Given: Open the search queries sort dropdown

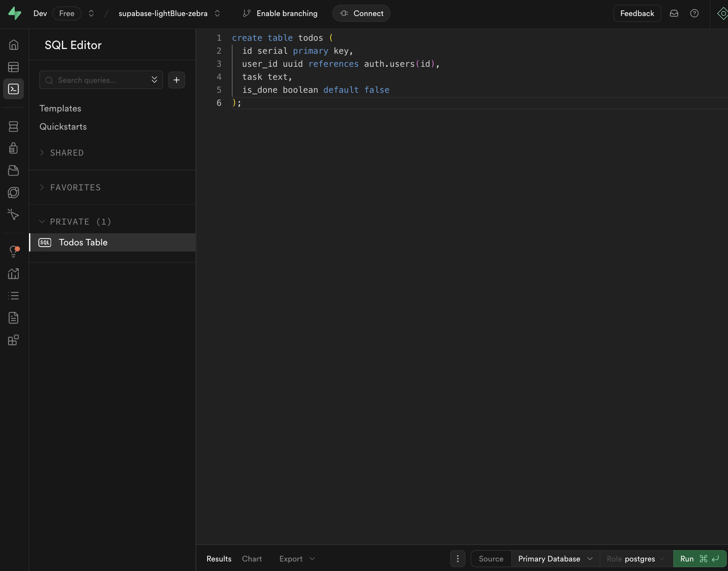Looking at the screenshot, I should click(x=154, y=80).
